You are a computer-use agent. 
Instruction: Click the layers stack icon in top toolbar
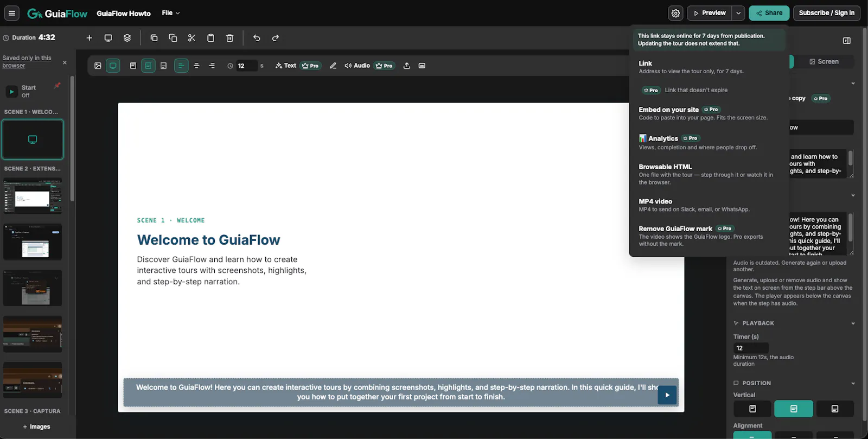click(127, 38)
